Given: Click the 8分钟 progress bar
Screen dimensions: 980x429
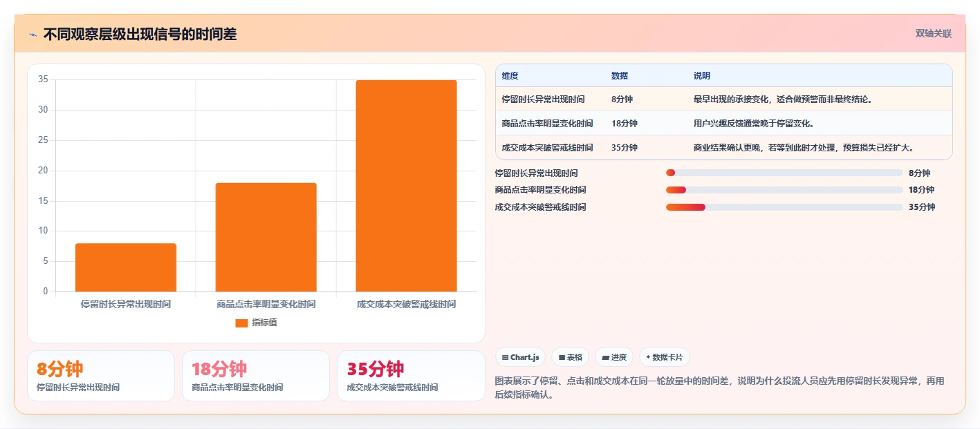Looking at the screenshot, I should tap(784, 173).
